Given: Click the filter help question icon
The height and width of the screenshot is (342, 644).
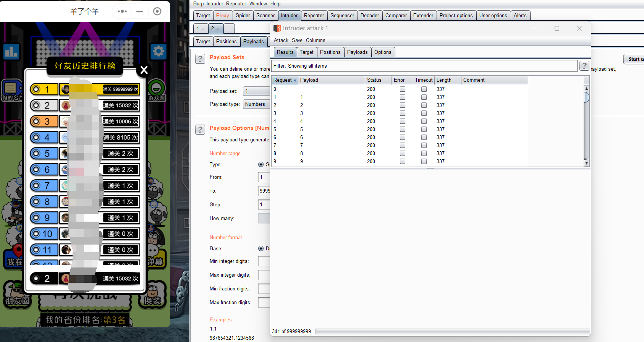Looking at the screenshot, I should (x=584, y=66).
